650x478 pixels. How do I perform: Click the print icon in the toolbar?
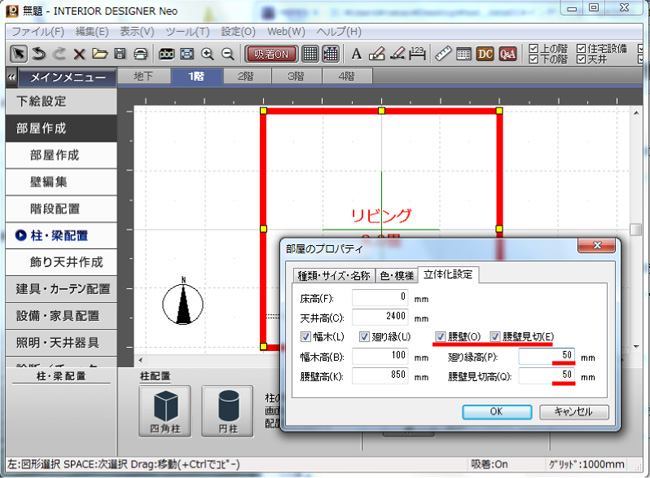click(x=141, y=53)
